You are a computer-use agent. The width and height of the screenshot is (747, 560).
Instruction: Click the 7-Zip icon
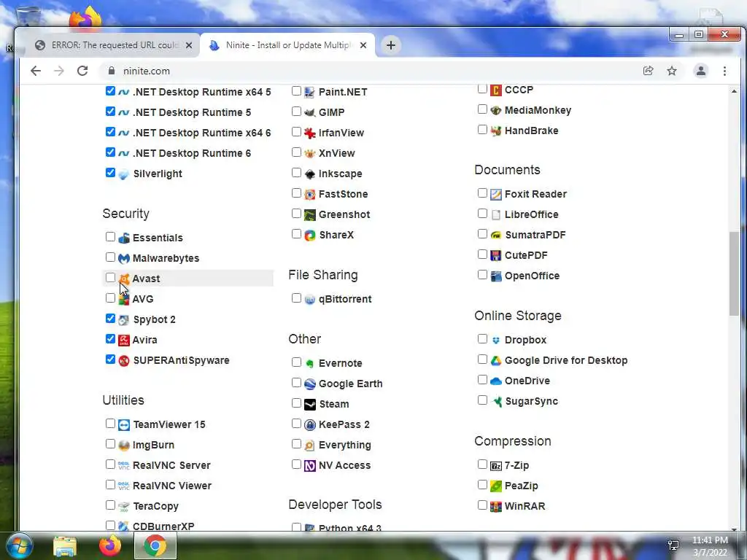[496, 466]
